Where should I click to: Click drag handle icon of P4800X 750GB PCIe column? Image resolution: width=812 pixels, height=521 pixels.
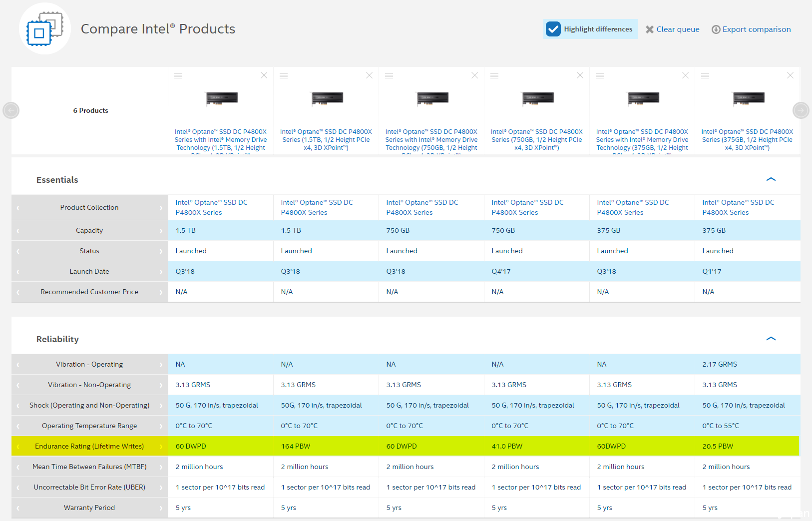(494, 76)
